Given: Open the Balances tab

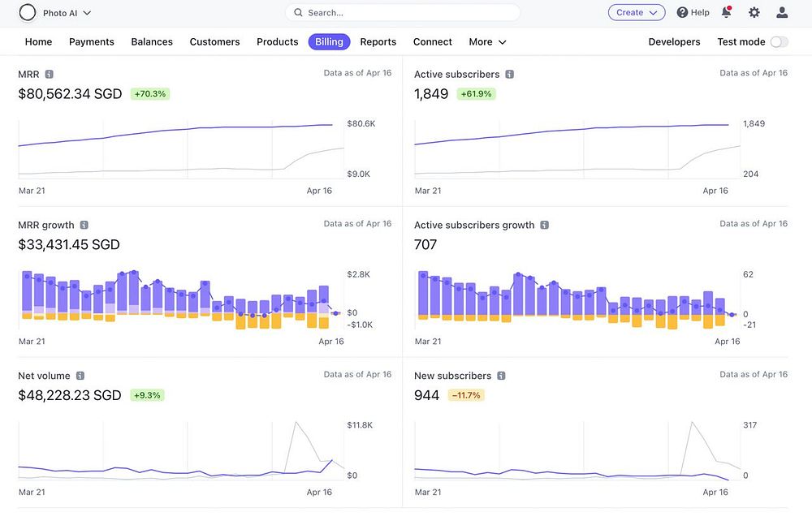Looking at the screenshot, I should (152, 42).
